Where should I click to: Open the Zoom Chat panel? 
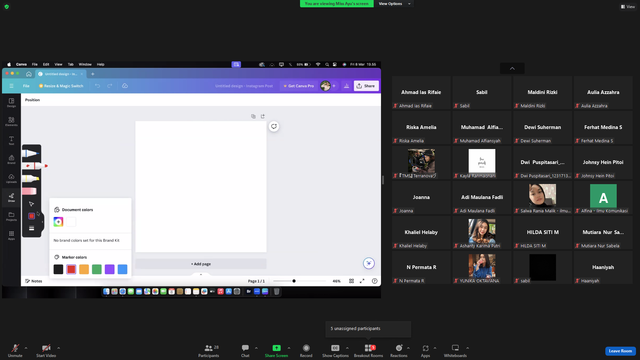click(x=245, y=351)
